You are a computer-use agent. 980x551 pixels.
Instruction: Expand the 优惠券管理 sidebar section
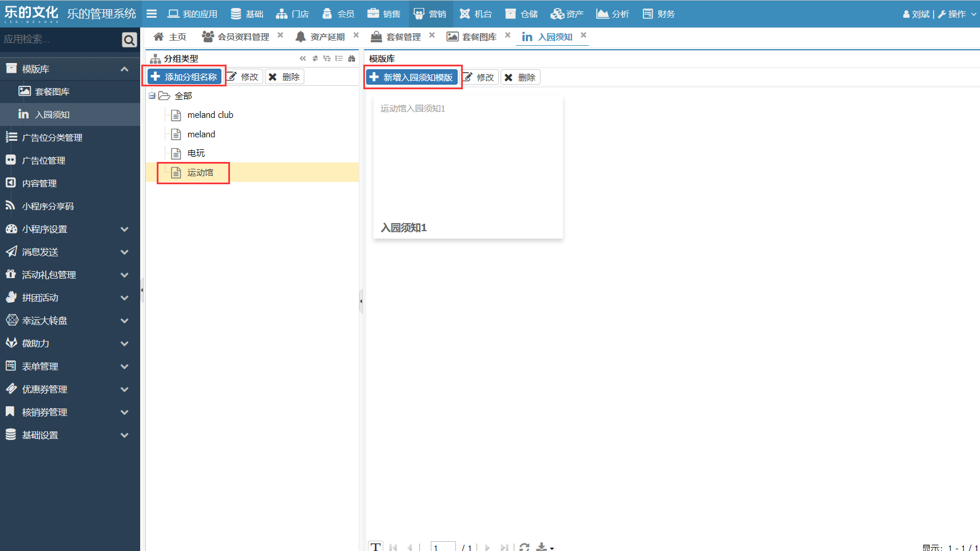70,389
